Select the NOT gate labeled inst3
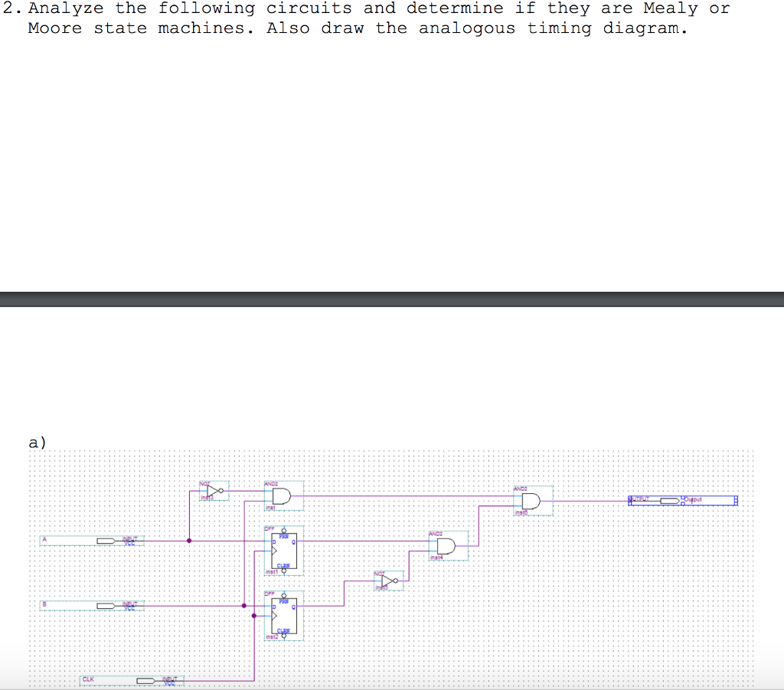This screenshot has width=784, height=690. point(211,490)
